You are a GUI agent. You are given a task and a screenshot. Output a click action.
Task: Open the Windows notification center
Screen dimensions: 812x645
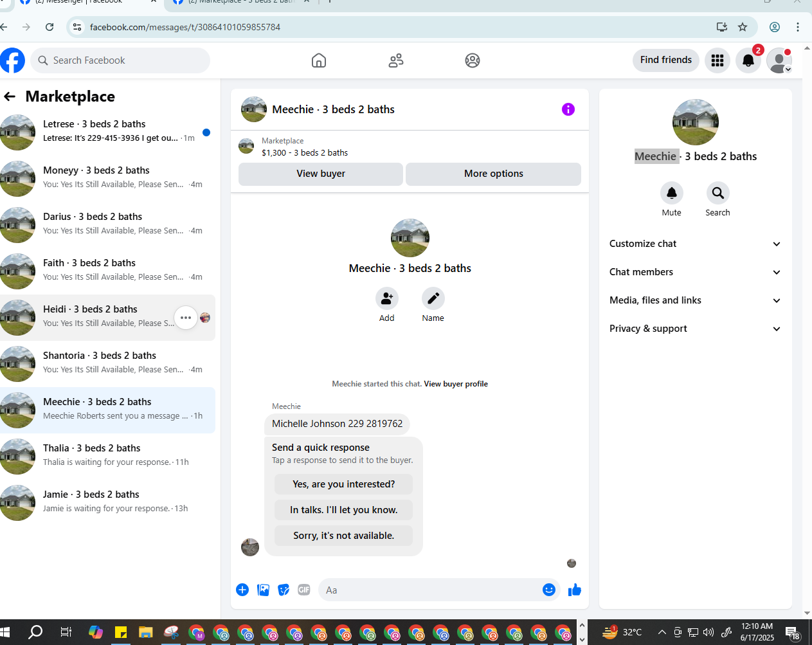(x=792, y=633)
